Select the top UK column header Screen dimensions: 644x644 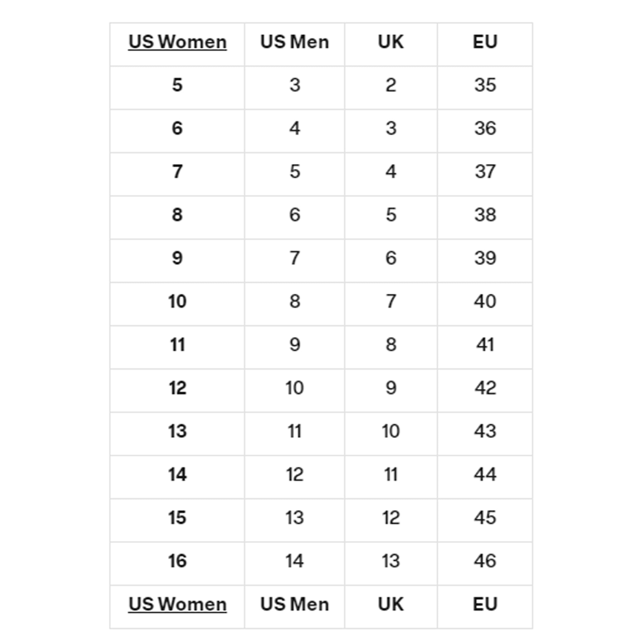(391, 42)
